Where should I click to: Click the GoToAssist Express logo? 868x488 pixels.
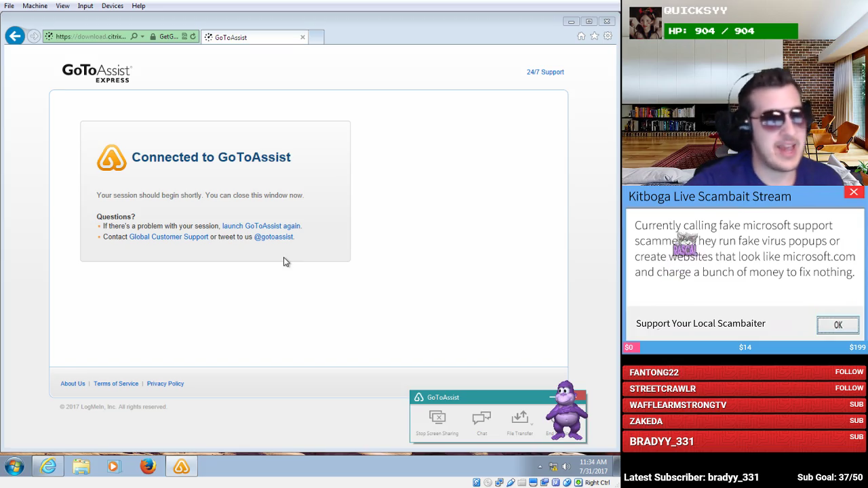96,73
